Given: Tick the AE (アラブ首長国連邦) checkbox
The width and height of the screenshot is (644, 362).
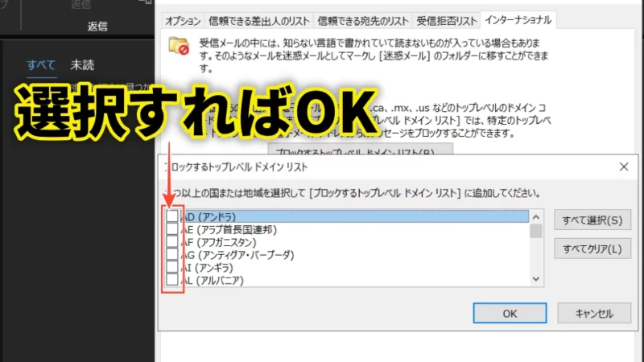Looking at the screenshot, I should [x=172, y=229].
